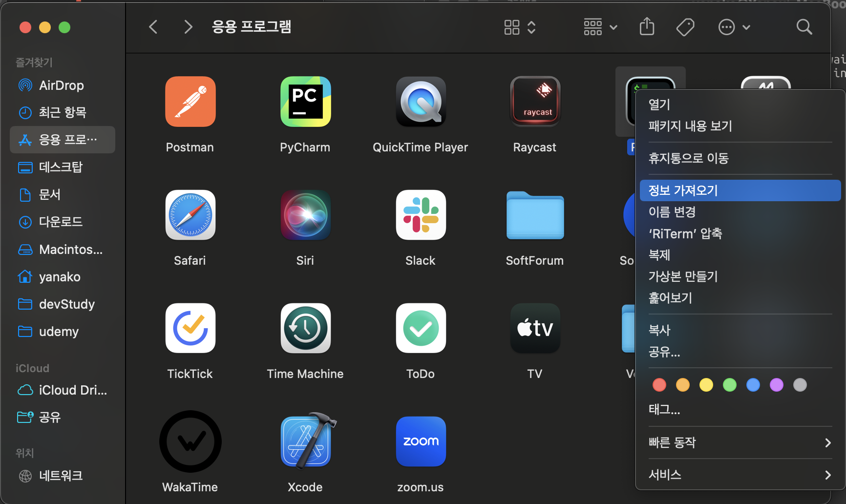Image resolution: width=846 pixels, height=504 pixels.
Task: Apply the orange tag color
Action: [683, 385]
